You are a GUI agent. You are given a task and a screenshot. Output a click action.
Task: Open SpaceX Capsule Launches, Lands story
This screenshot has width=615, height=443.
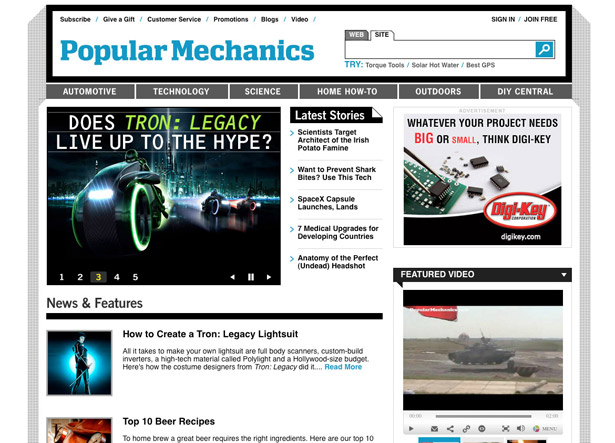click(328, 203)
